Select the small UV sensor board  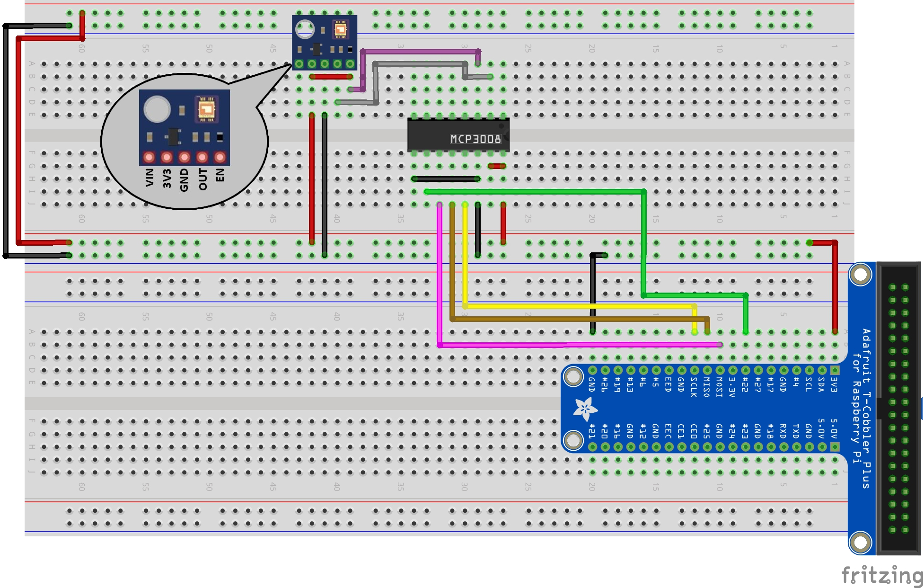pyautogui.click(x=324, y=43)
